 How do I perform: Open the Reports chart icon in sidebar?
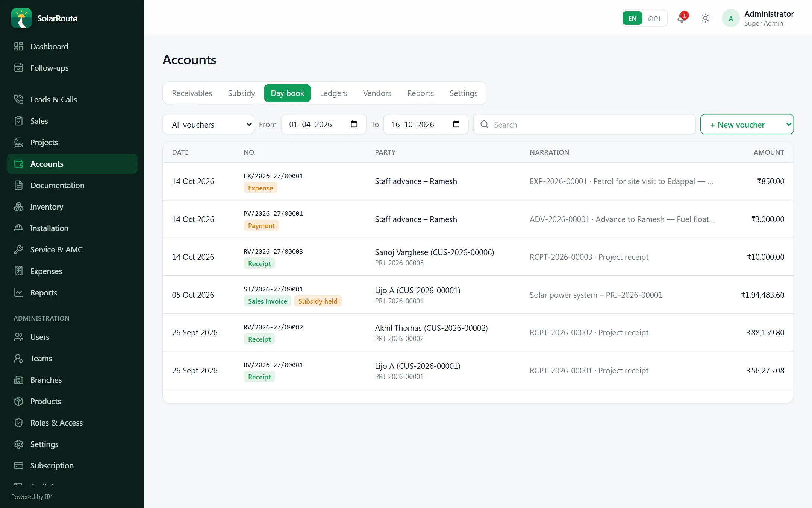coord(18,292)
